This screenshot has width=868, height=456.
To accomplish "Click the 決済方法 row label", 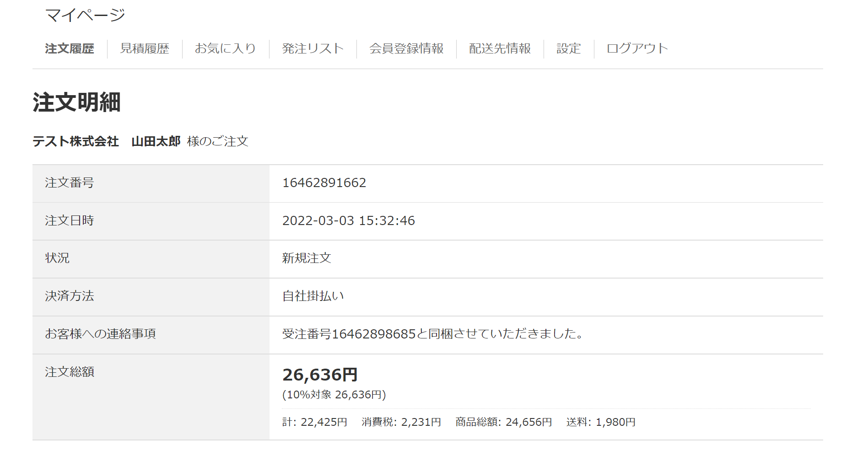I will pyautogui.click(x=70, y=296).
